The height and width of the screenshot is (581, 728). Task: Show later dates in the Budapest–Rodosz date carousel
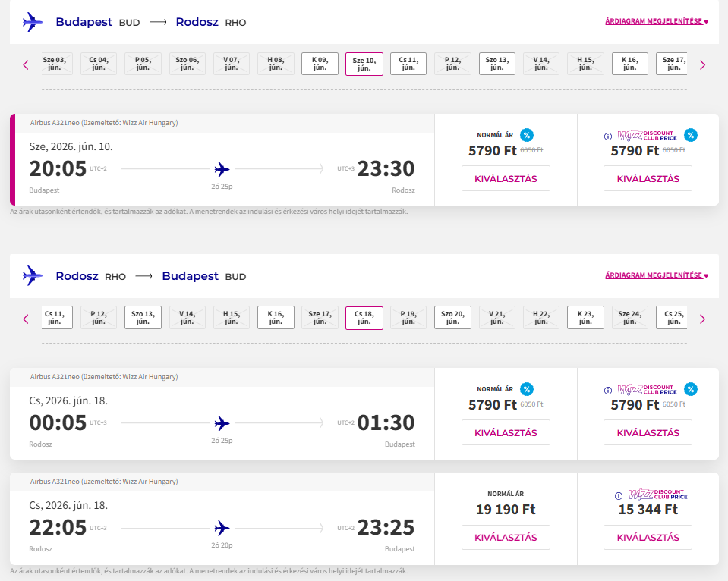tap(702, 65)
